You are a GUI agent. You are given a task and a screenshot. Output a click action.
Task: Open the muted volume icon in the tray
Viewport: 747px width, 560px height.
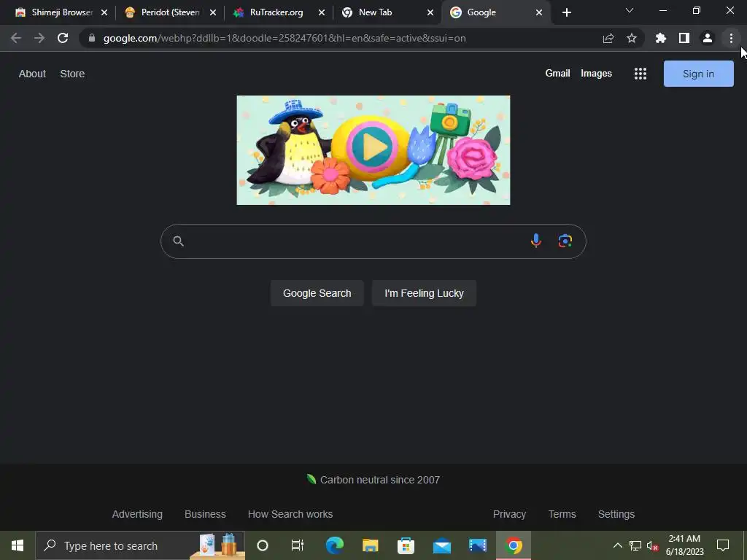click(x=652, y=545)
